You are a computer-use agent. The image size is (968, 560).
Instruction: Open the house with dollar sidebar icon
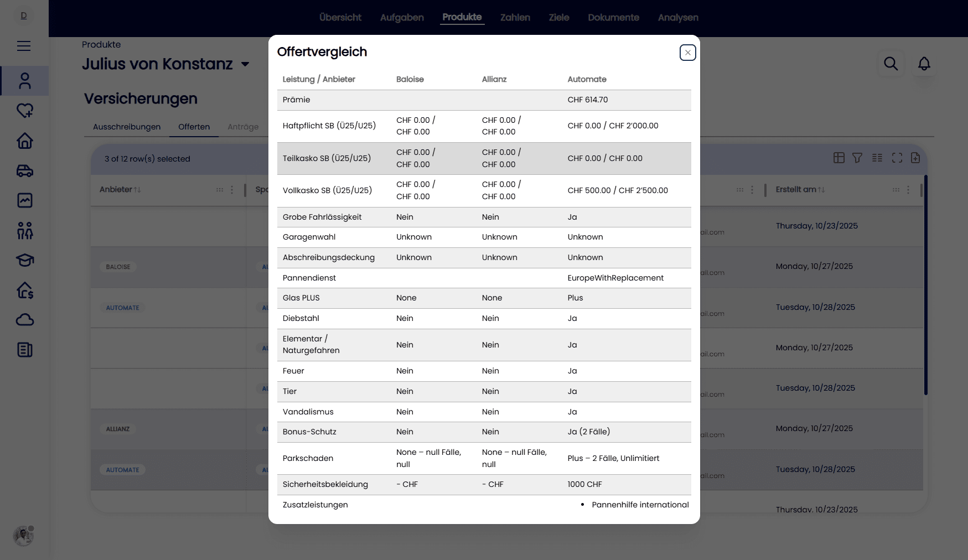tap(25, 290)
